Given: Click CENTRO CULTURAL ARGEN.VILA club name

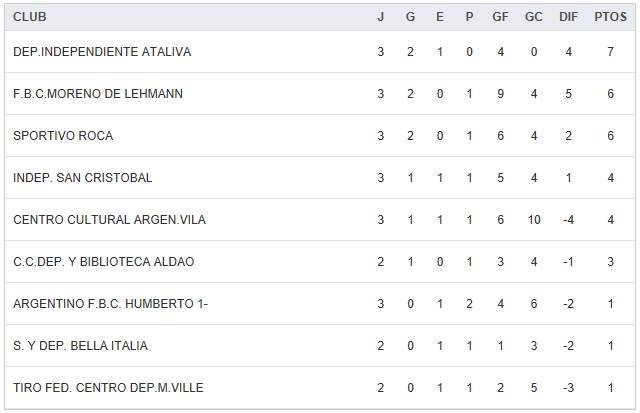Looking at the screenshot, I should coord(110,220).
